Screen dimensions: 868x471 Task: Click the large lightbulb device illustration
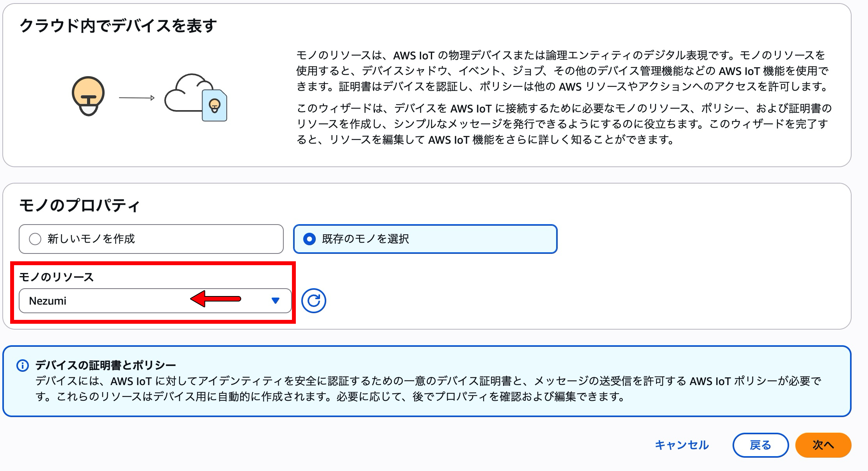[88, 96]
